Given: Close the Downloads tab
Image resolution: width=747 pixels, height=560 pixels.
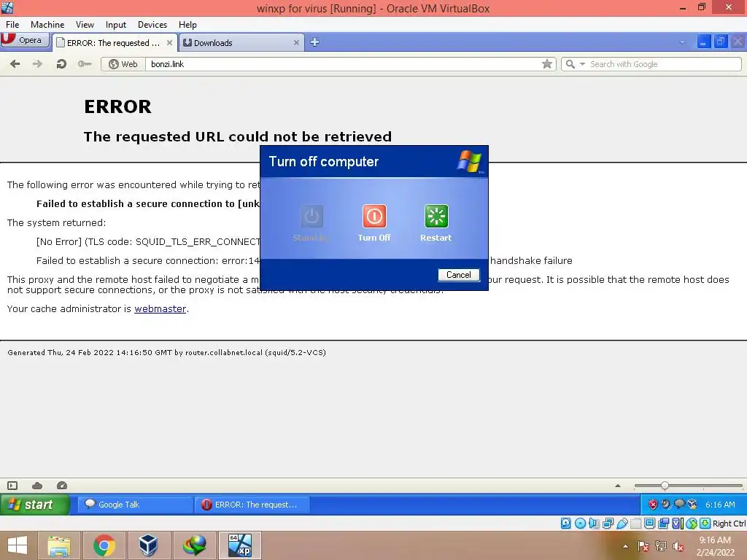Looking at the screenshot, I should (296, 43).
